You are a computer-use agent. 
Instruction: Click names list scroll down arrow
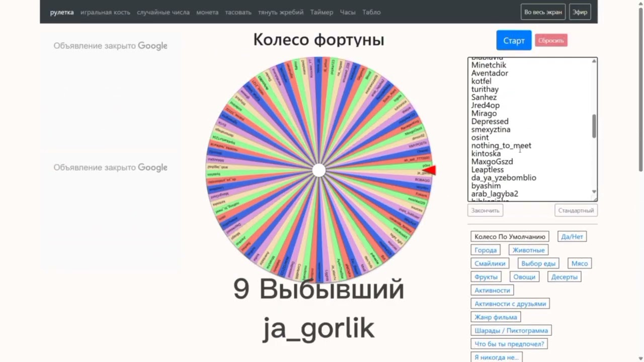(594, 192)
